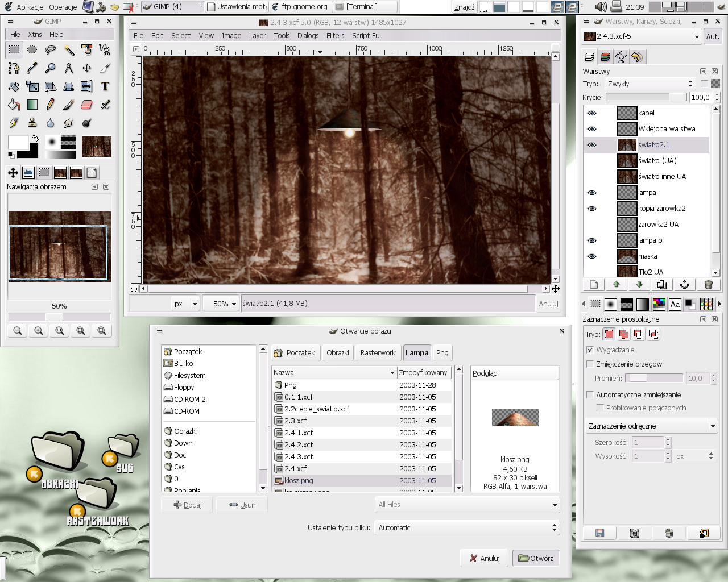The image size is (728, 582).
Task: Click the Krycie opacity slider
Action: 646,97
